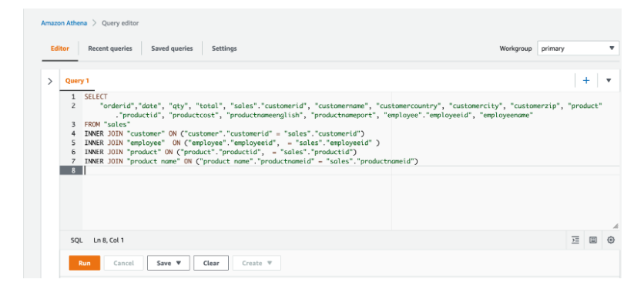Open the Save dropdown button

coord(169,263)
